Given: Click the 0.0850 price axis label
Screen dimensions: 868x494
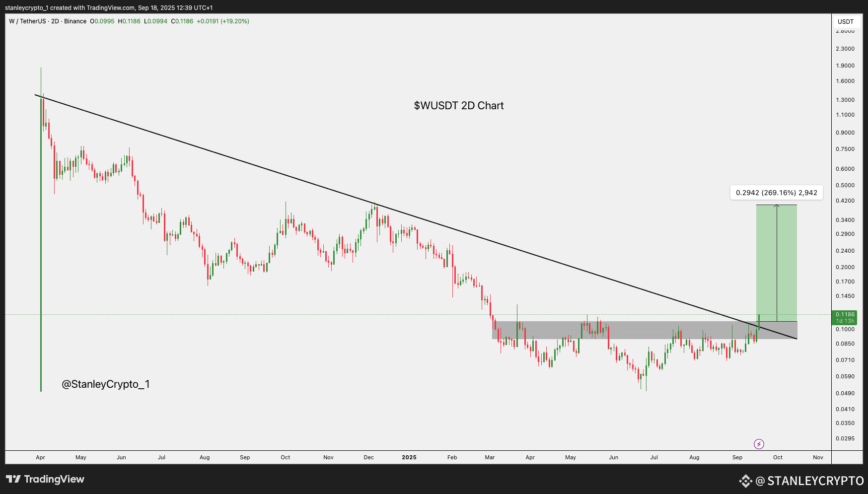Looking at the screenshot, I should [845, 344].
